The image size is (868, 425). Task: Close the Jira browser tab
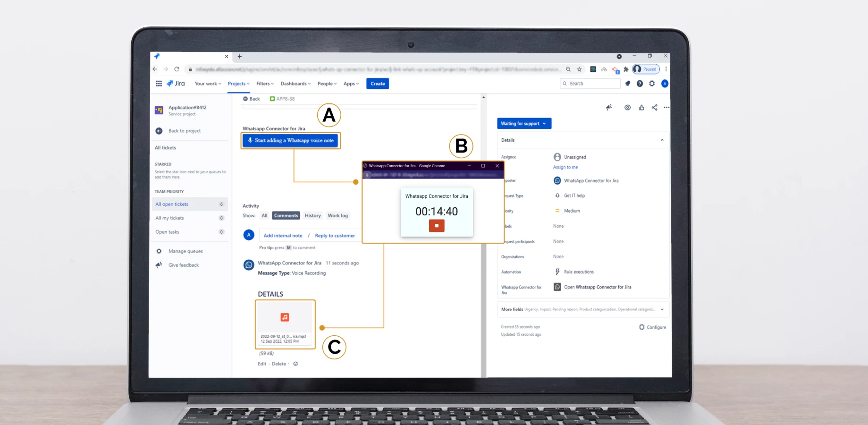click(x=227, y=56)
